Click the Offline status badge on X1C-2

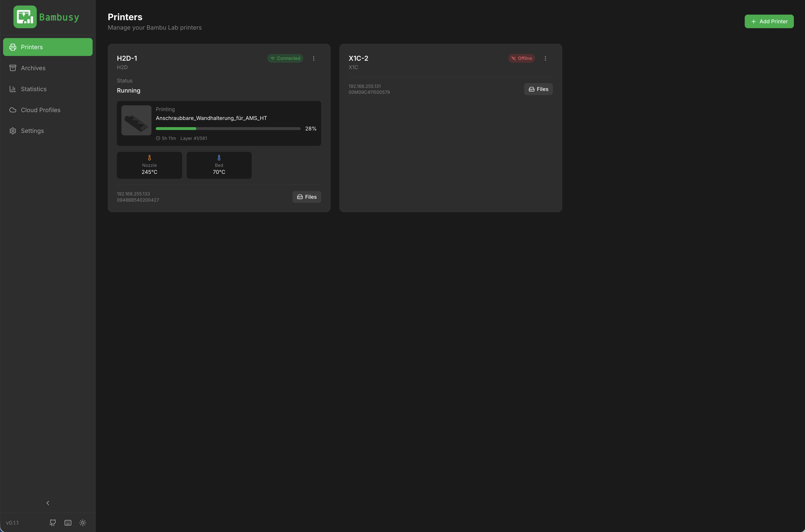(x=522, y=58)
